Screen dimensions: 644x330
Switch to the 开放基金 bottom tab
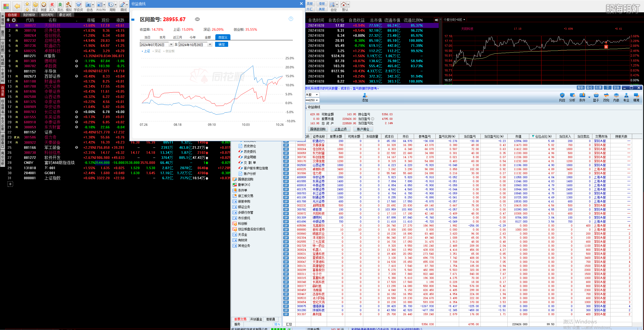click(x=256, y=319)
